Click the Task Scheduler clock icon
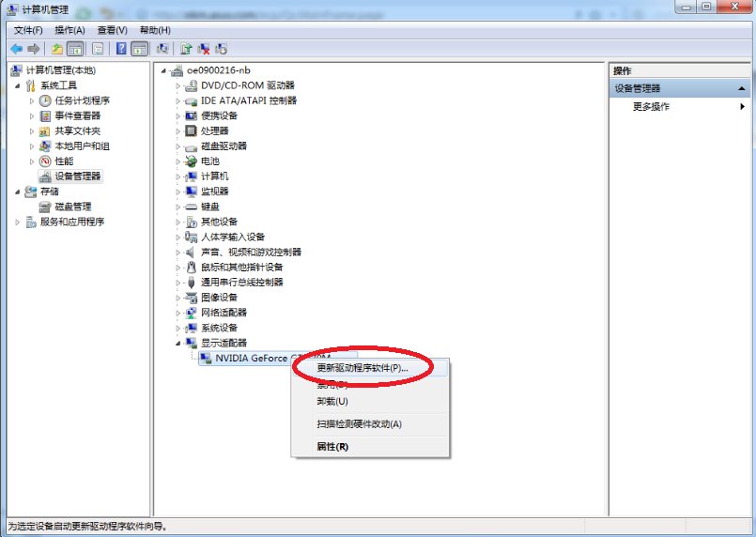Image resolution: width=756 pixels, height=537 pixels. 45,100
